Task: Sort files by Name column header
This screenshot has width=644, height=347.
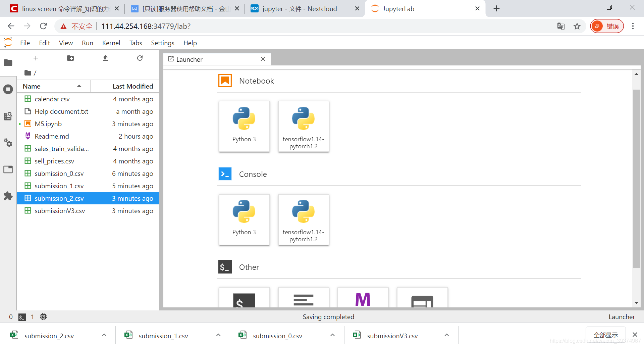Action: 54,86
